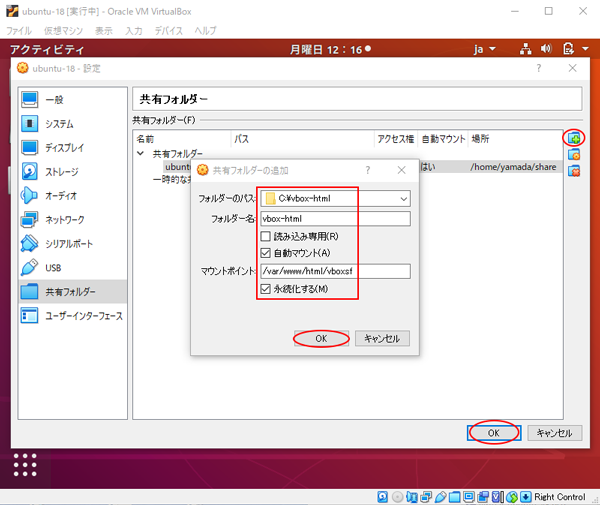This screenshot has height=505, width=600.
Task: Click help button of add folder dialog
Action: coord(368,170)
